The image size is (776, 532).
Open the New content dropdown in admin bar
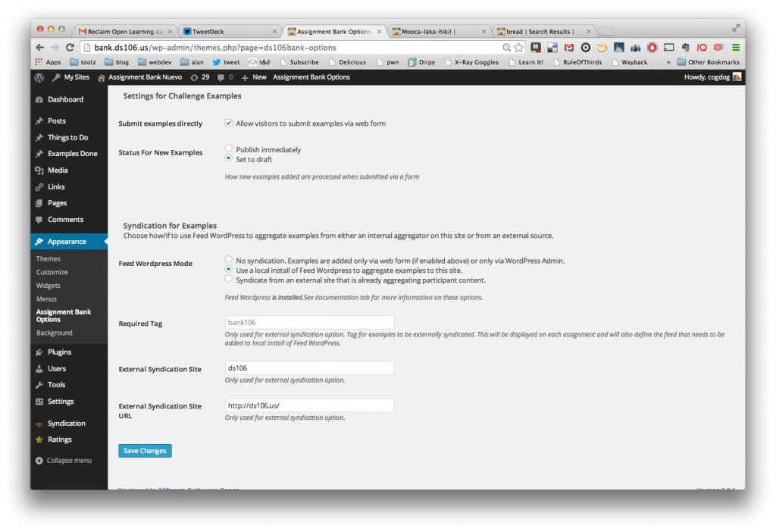(255, 77)
